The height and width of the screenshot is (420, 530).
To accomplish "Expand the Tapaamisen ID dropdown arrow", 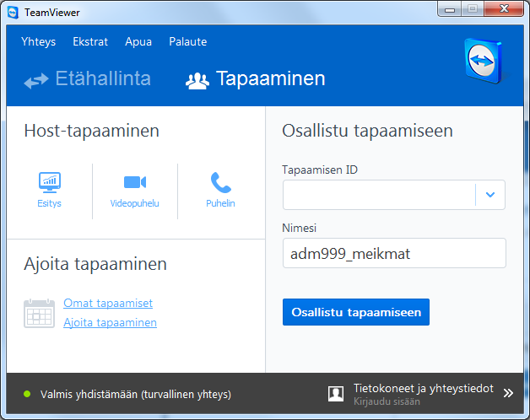I will point(490,195).
